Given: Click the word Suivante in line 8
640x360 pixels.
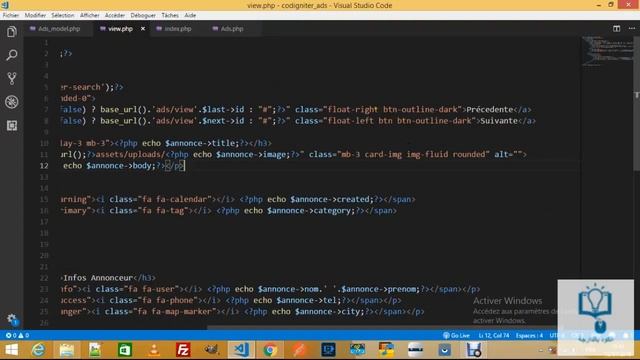Looking at the screenshot, I should point(499,121).
